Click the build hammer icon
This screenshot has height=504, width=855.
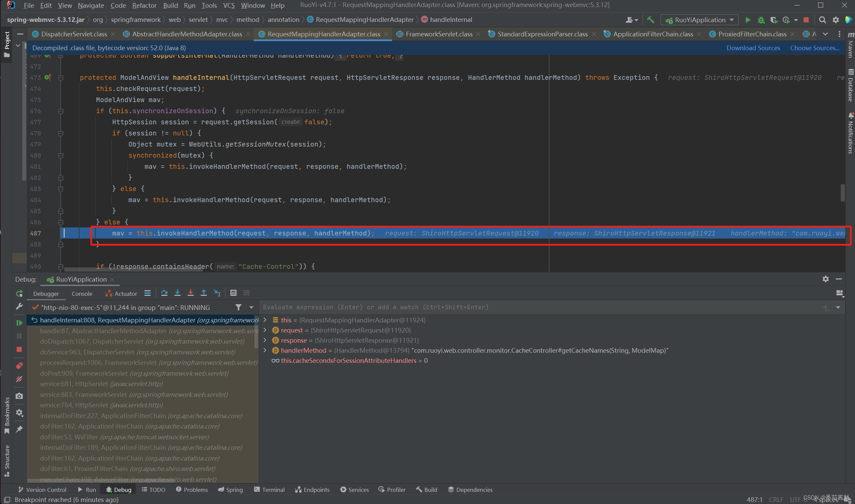click(x=650, y=20)
